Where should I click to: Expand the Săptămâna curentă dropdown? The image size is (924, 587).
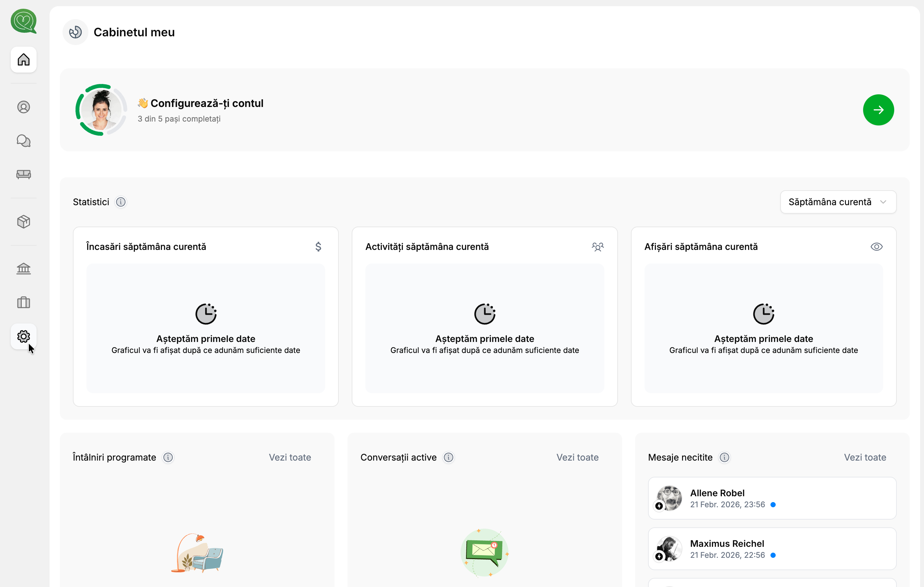[x=838, y=202]
